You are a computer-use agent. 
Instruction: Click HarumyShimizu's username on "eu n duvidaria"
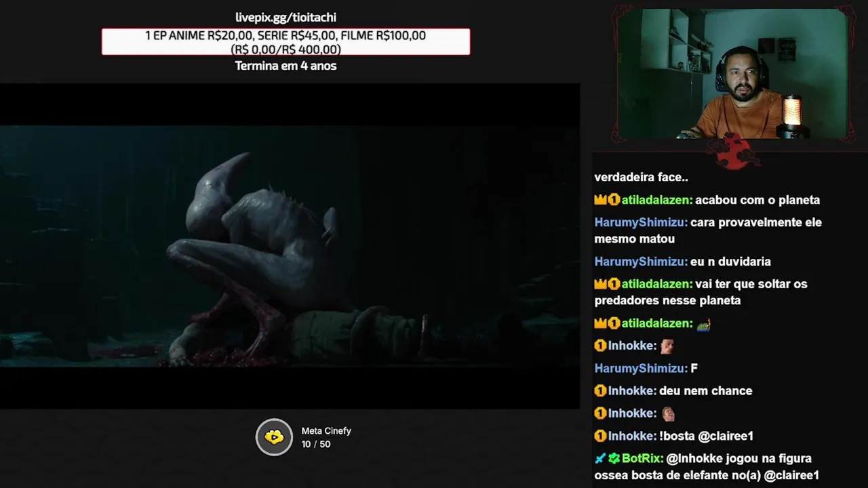coord(641,261)
